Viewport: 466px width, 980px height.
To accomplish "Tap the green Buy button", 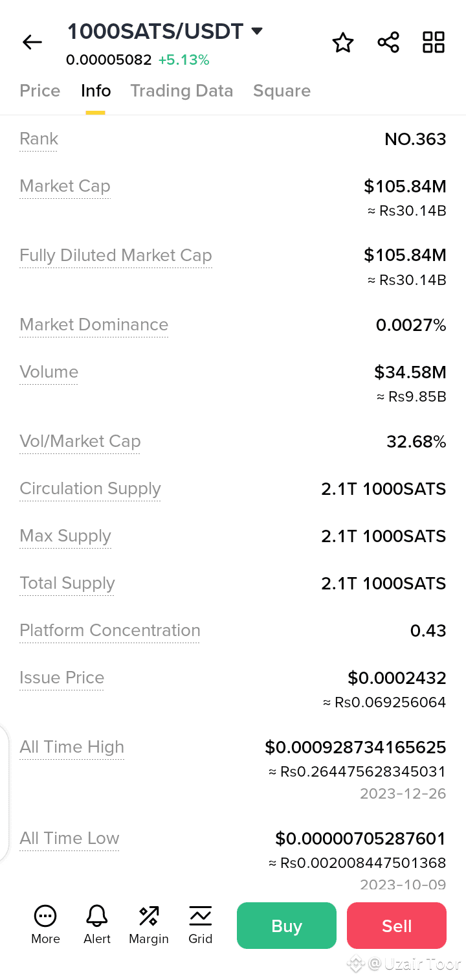I will click(287, 926).
